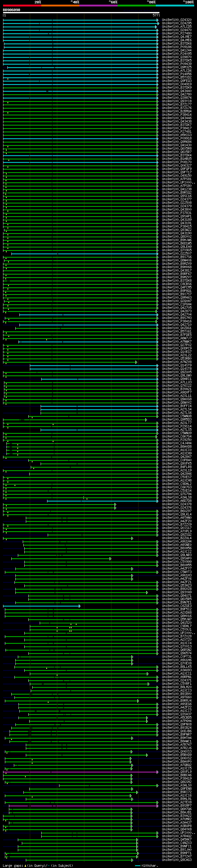The width and height of the screenshot is (197, 868).
Task: Click the purple ~60% identity legend segment
Action: [99, 6]
